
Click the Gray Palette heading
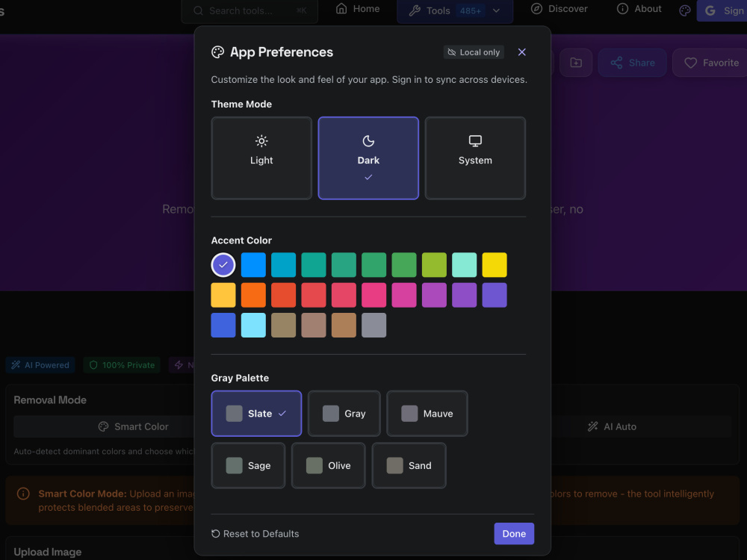240,378
